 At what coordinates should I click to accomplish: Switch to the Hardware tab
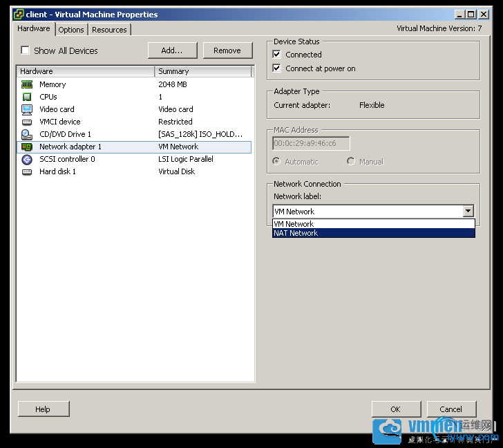(34, 28)
